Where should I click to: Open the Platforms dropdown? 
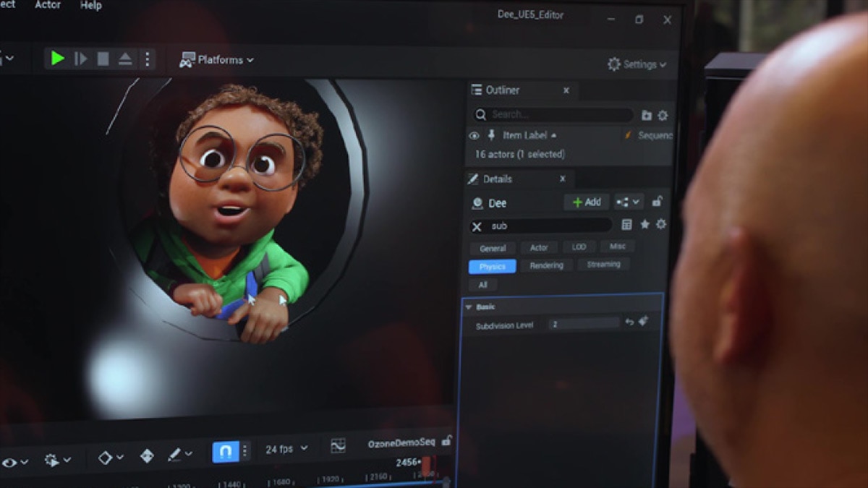coord(217,60)
